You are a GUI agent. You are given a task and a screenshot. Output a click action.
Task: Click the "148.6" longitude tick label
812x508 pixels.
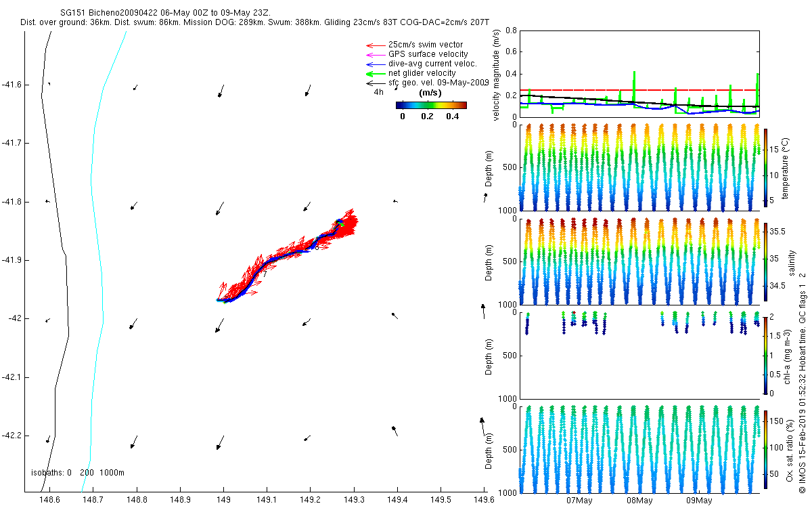tap(50, 500)
